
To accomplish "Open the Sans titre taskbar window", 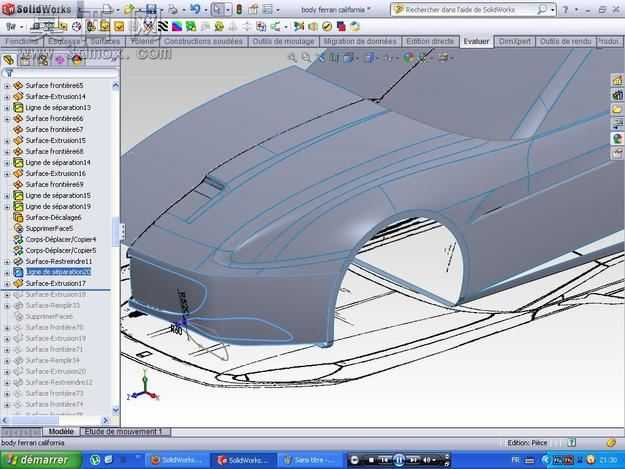I will (308, 460).
